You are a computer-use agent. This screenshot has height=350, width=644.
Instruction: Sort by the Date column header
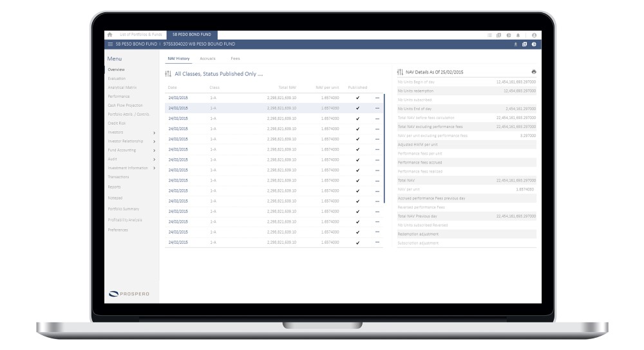172,87
